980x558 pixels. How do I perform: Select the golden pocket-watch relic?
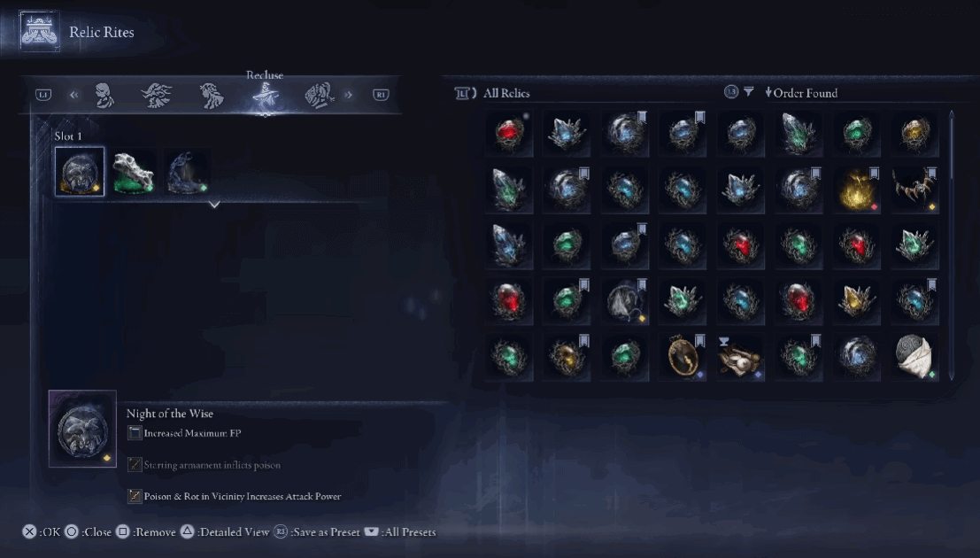click(x=683, y=357)
